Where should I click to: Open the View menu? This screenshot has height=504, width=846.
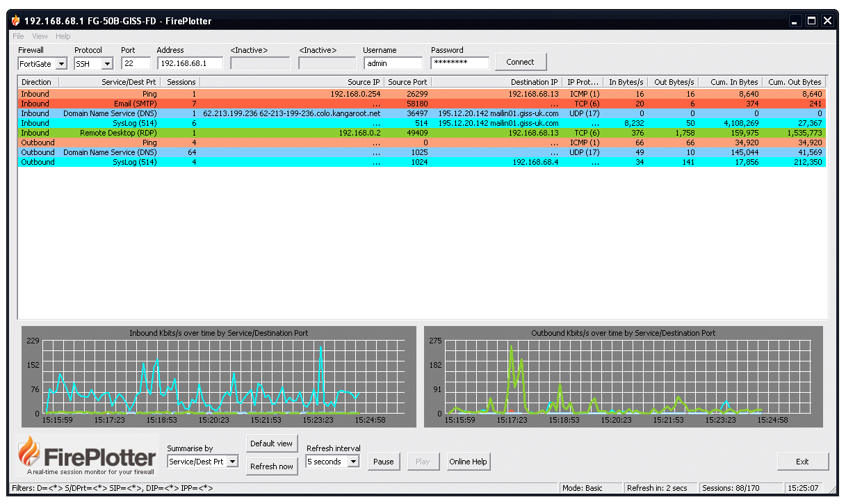click(40, 36)
